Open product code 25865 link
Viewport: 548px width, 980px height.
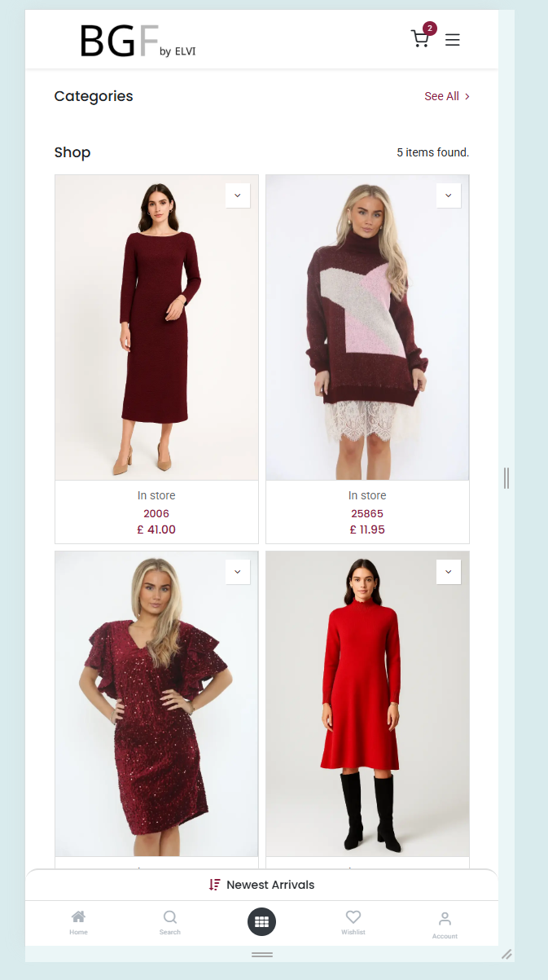pyautogui.click(x=367, y=513)
